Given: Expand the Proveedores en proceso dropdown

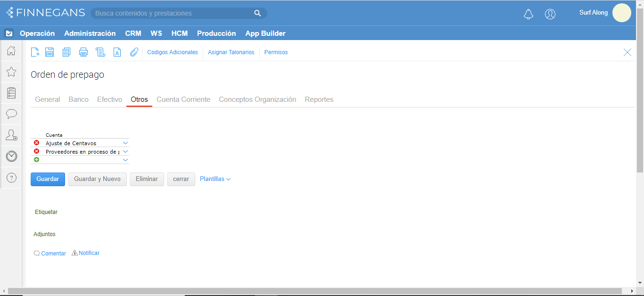Looking at the screenshot, I should click(x=125, y=152).
